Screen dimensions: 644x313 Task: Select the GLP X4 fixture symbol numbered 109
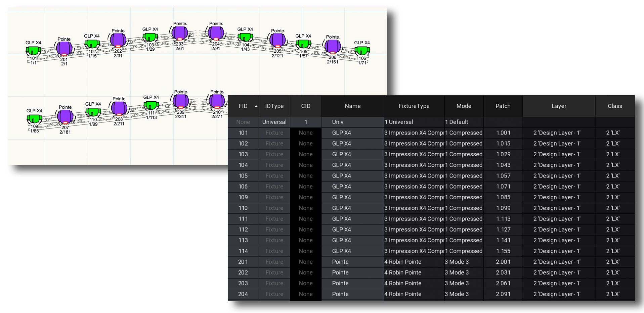(x=34, y=119)
